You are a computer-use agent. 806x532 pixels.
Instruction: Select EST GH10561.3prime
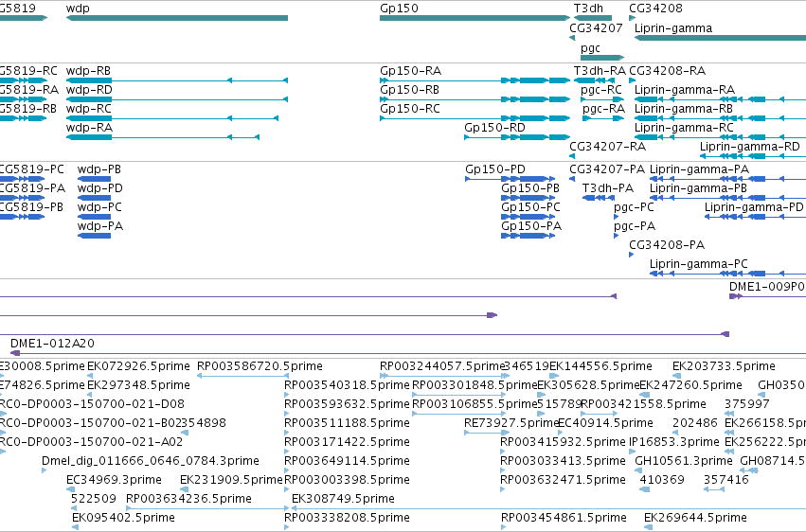[637, 470]
